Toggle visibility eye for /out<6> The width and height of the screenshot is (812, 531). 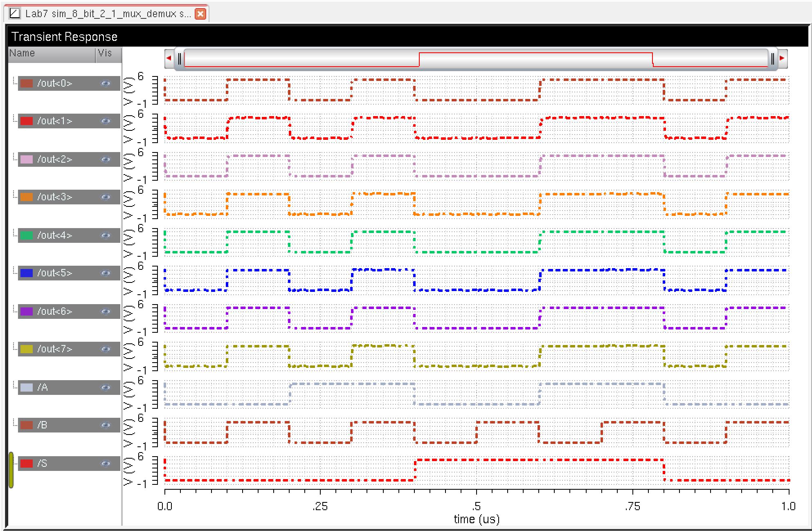pos(106,311)
